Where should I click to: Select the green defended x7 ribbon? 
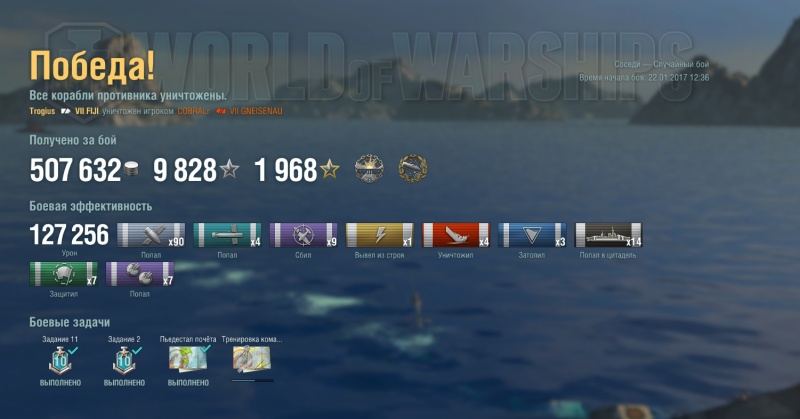point(63,274)
